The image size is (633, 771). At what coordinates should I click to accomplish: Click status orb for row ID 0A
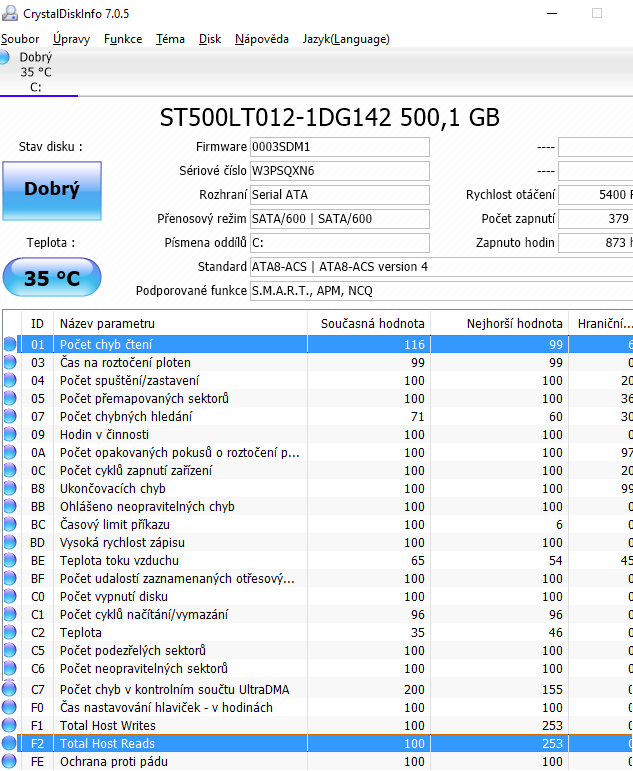tap(10, 452)
